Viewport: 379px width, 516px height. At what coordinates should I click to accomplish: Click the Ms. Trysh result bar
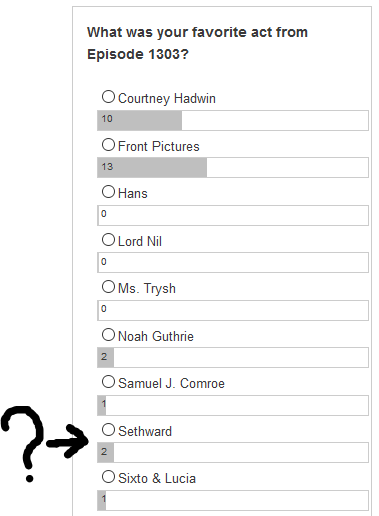coord(233,310)
